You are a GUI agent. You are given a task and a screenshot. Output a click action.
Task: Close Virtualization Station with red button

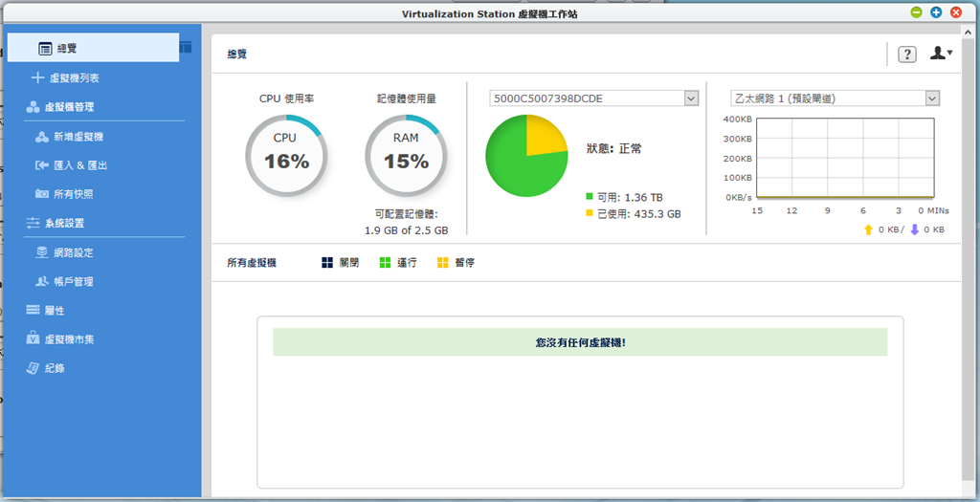tap(956, 12)
